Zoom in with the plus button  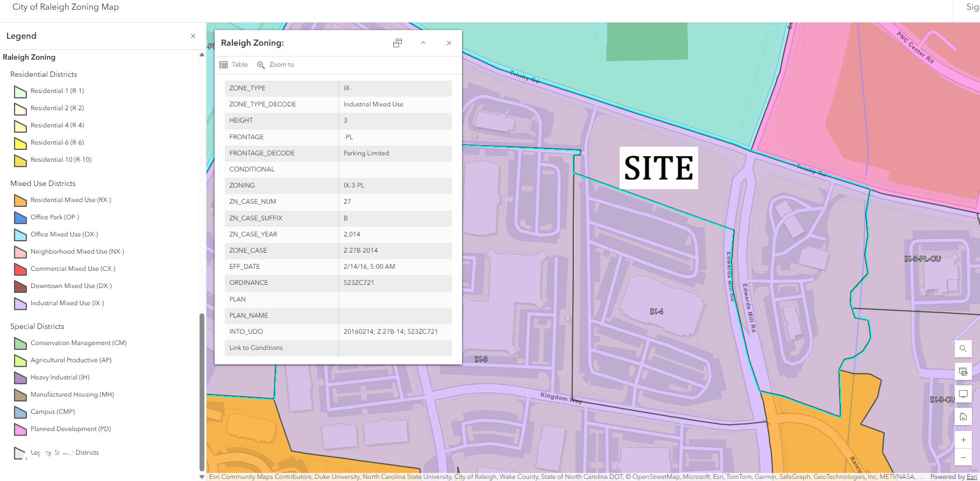coord(963,440)
